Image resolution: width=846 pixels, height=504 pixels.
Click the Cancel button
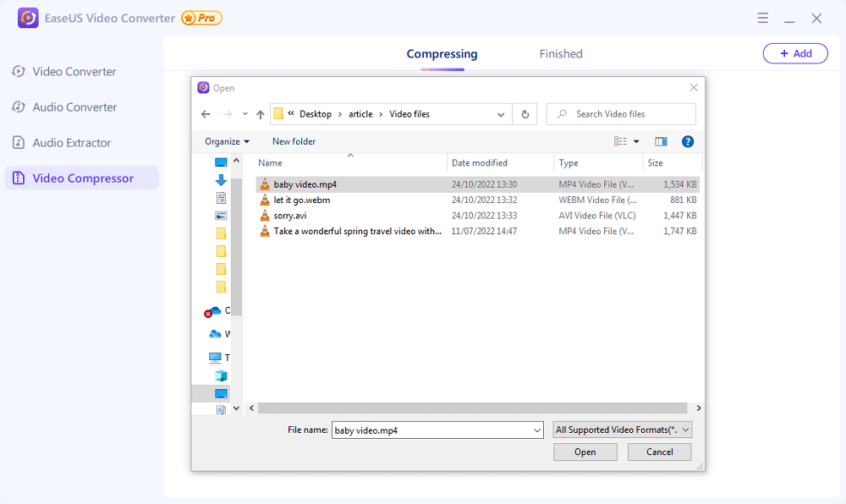[x=659, y=452]
